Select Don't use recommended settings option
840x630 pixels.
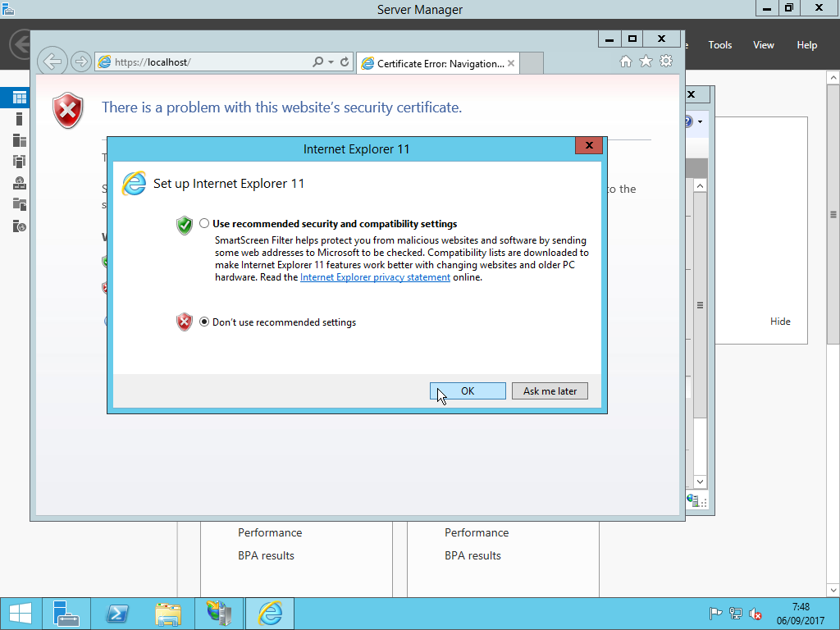click(x=204, y=322)
